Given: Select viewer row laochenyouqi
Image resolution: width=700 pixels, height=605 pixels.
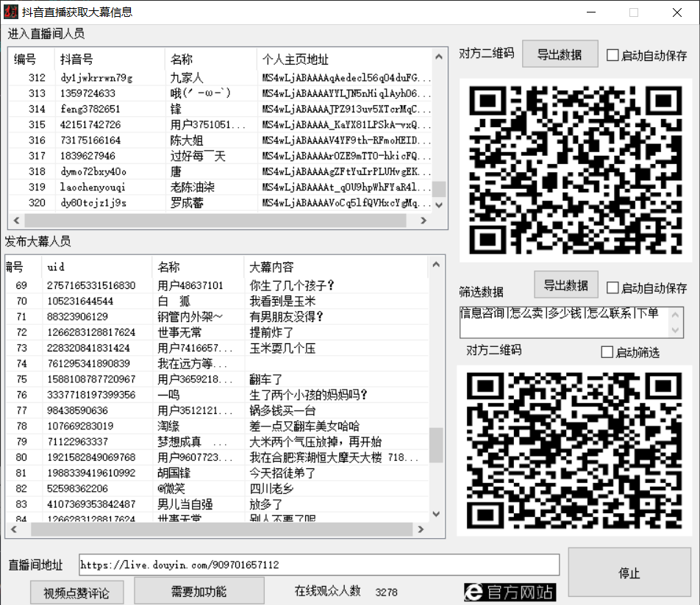Looking at the screenshot, I should point(220,187).
